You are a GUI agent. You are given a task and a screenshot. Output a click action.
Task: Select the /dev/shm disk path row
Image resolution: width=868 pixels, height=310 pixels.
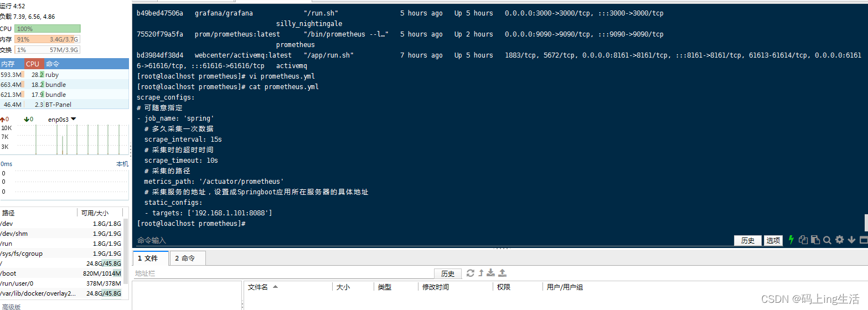click(x=61, y=234)
